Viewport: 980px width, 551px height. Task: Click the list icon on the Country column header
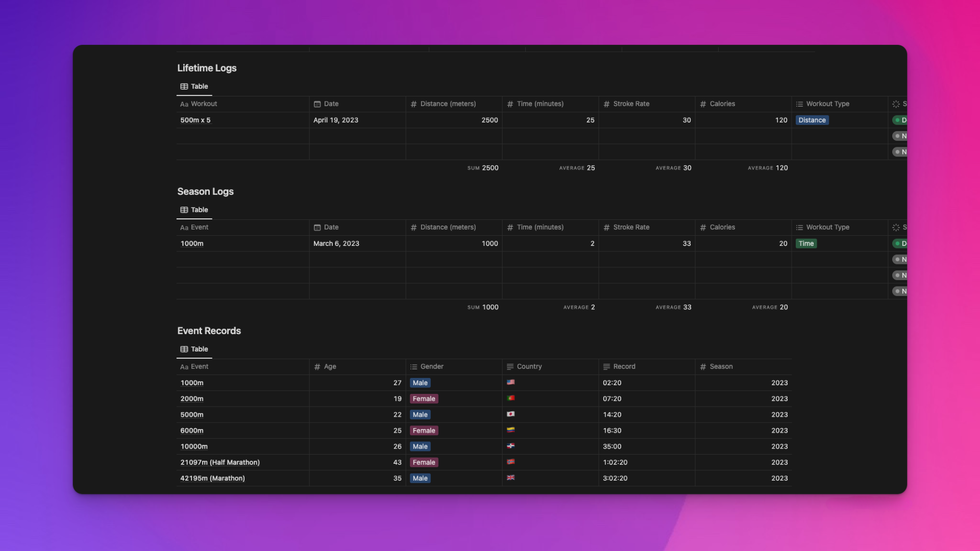[x=509, y=366]
